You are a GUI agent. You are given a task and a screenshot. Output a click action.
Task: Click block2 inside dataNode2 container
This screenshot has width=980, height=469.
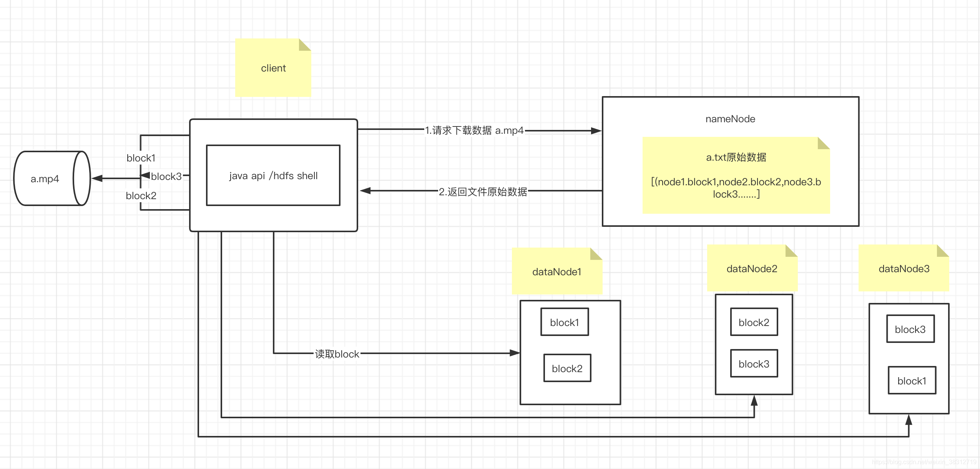click(x=754, y=322)
